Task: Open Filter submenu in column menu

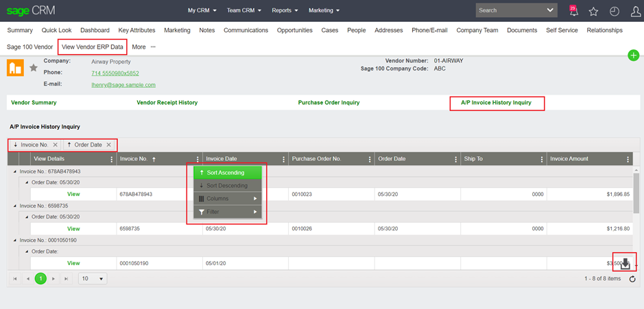Action: click(x=228, y=212)
